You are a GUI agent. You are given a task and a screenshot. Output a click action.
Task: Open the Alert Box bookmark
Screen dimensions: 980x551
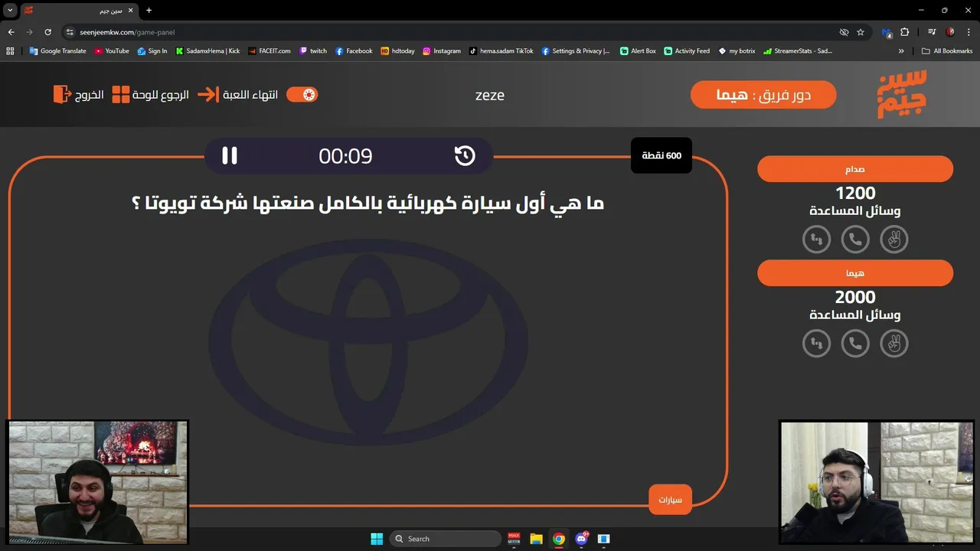click(638, 51)
